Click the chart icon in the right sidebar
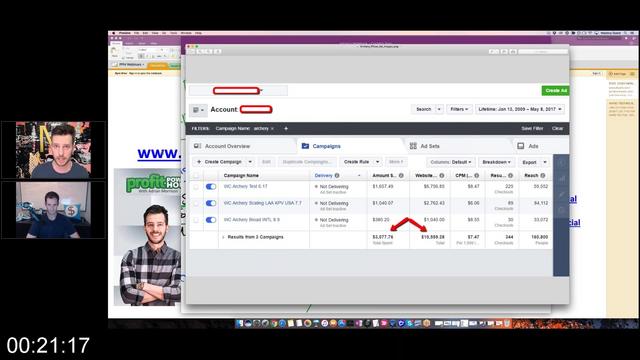The image size is (640, 360). pos(562,179)
